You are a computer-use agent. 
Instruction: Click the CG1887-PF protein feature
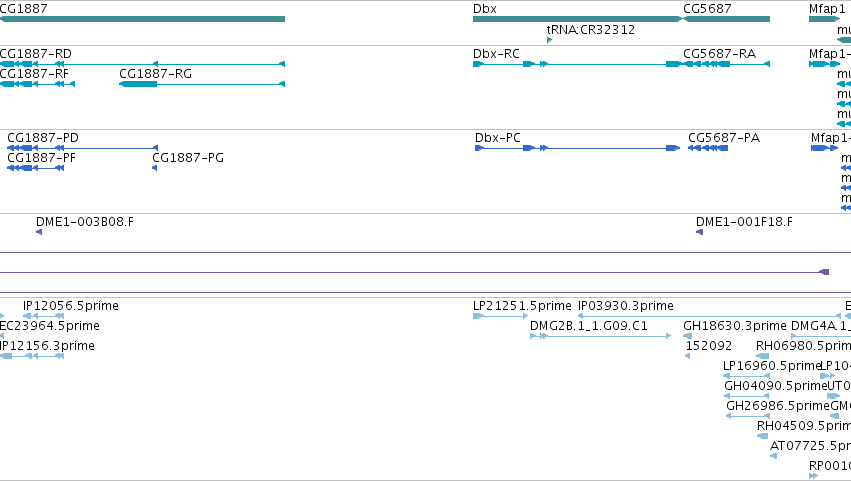36,168
